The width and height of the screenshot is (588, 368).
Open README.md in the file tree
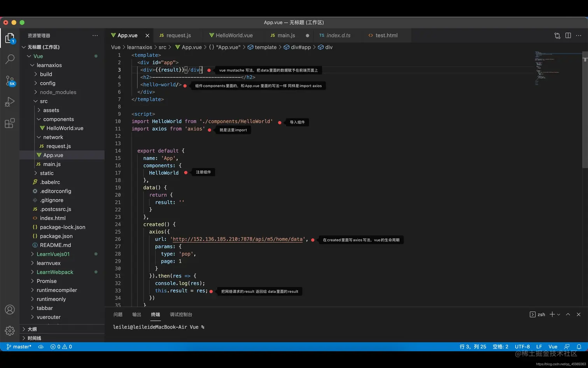[62, 245]
